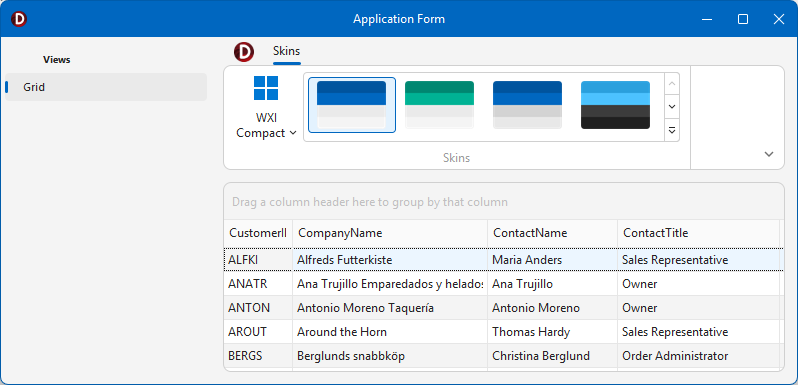Select Owner cell in ANATR row
Image resolution: width=798 pixels, height=385 pixels.
click(699, 284)
